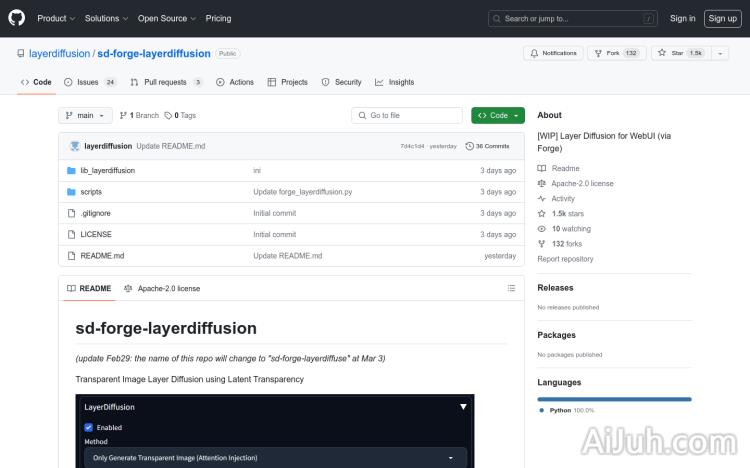Open the main branch dropdown
This screenshot has height=468, width=750.
pyautogui.click(x=85, y=115)
